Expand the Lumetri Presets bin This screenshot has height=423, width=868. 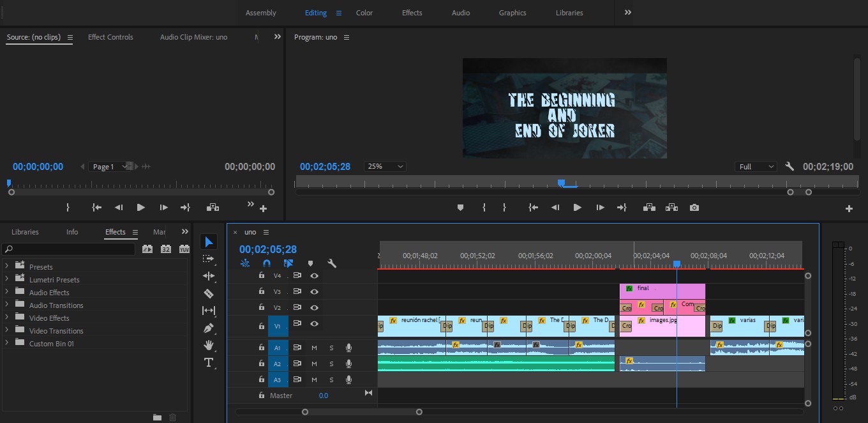click(7, 279)
